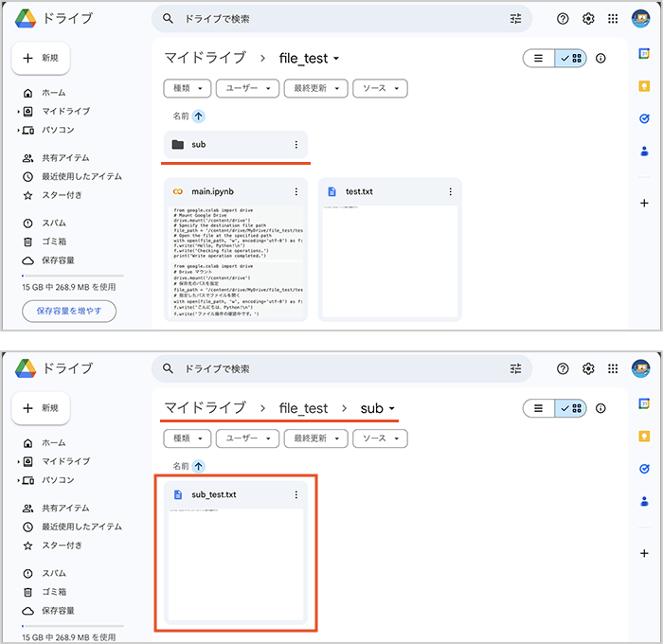This screenshot has height=644, width=663.
Task: Show folder details info in top window
Action: pos(600,59)
